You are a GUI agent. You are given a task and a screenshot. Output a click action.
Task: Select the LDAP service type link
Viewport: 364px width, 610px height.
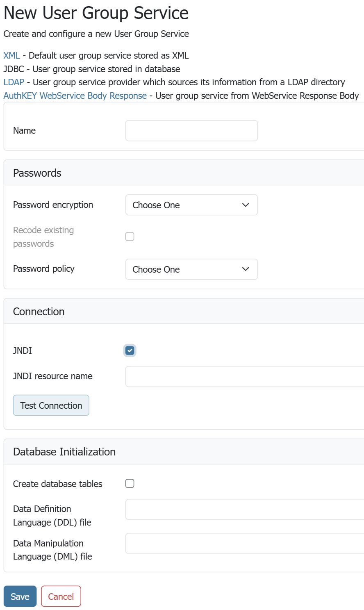click(x=14, y=82)
